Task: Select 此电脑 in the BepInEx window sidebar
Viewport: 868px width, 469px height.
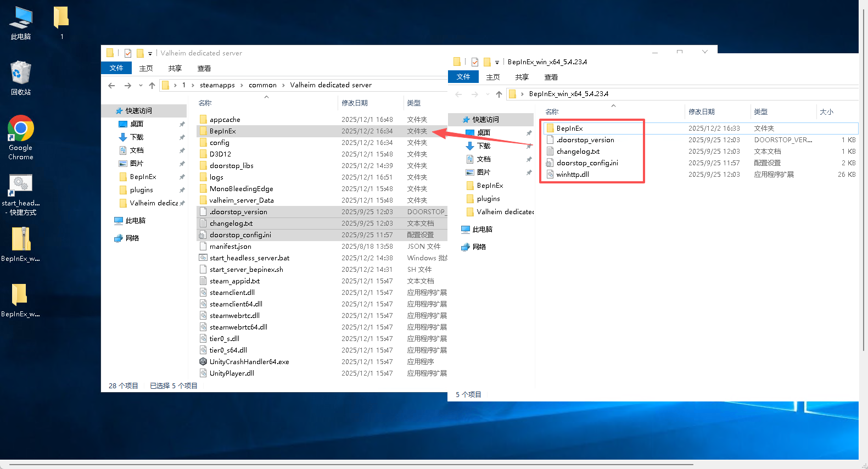Action: click(482, 230)
